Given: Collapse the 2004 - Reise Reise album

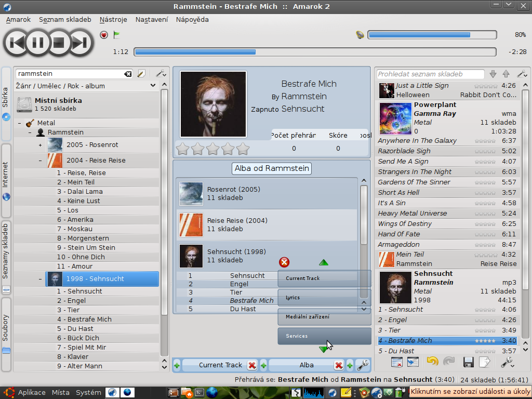Looking at the screenshot, I should [x=40, y=161].
